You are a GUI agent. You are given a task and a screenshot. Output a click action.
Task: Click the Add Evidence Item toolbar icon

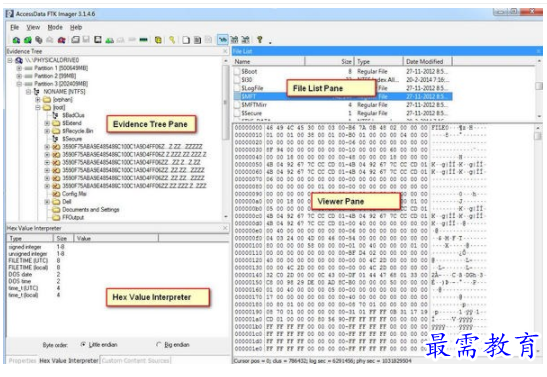16,40
